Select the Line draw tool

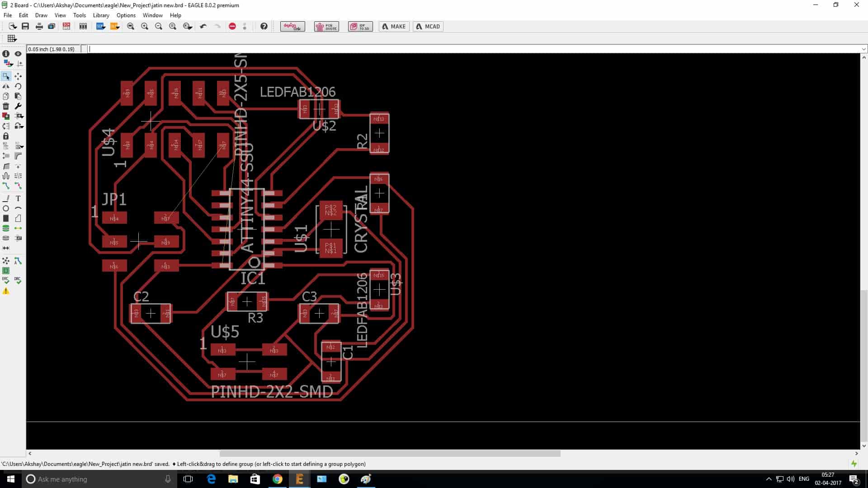coord(6,198)
